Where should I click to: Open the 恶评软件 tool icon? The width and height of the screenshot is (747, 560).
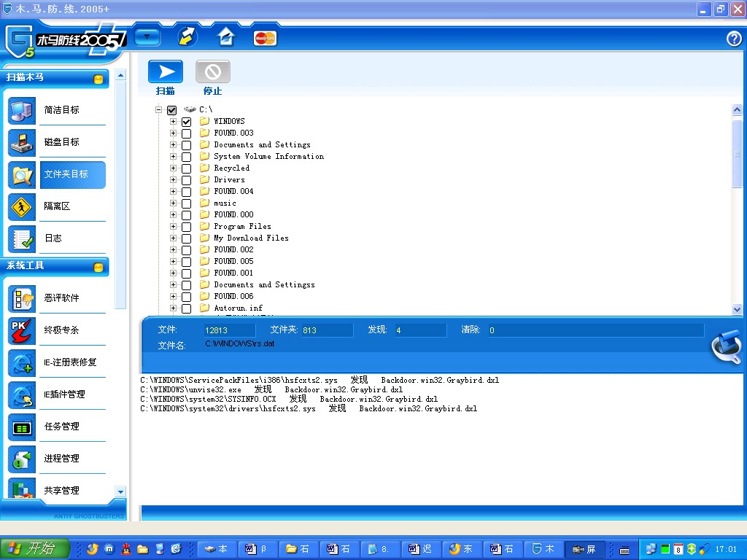point(22,298)
